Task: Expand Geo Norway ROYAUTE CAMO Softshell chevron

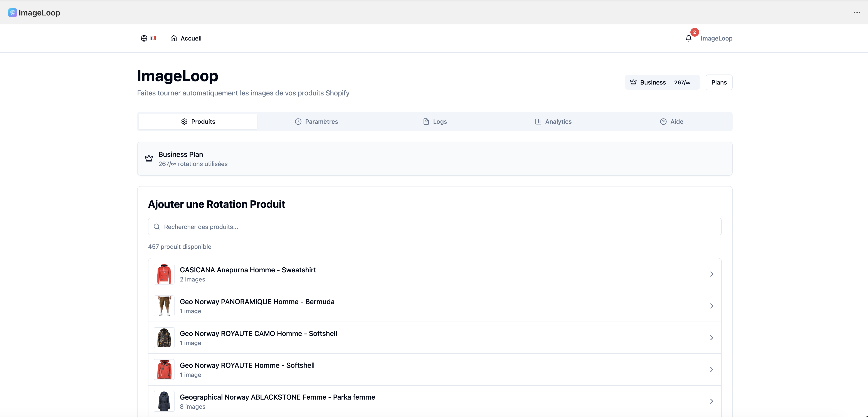Action: click(712, 338)
